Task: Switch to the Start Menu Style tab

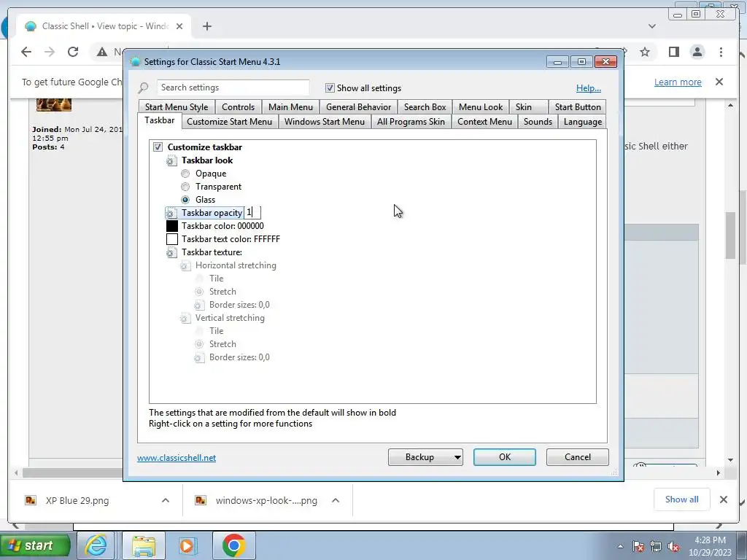Action: [x=177, y=107]
